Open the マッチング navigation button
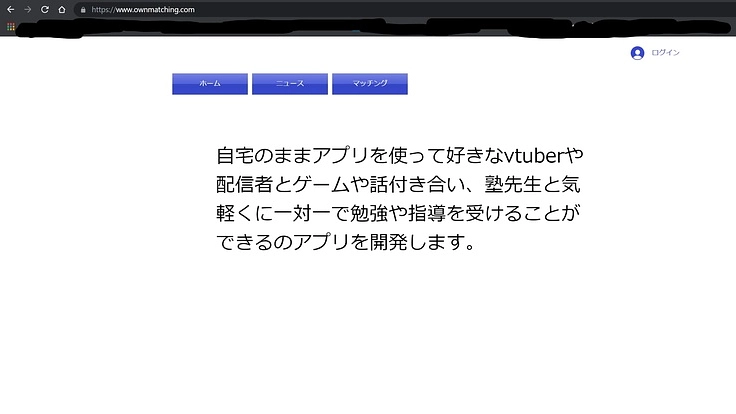 coord(370,84)
